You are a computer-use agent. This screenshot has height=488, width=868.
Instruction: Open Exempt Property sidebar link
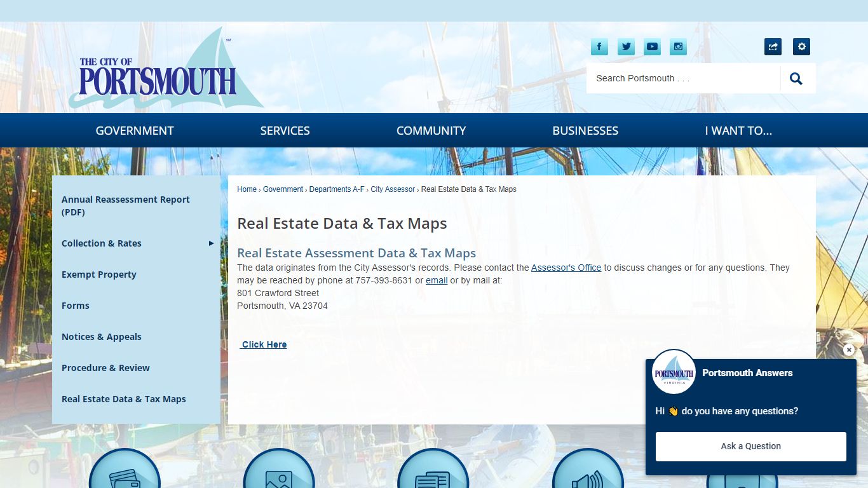(x=99, y=274)
